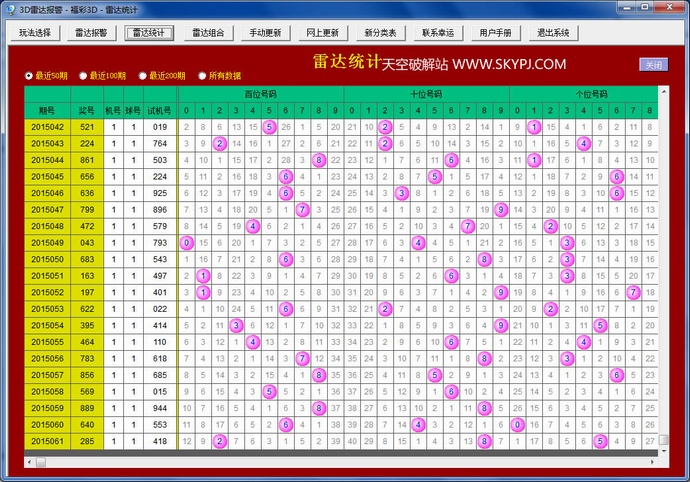The height and width of the screenshot is (482, 690).
Task: Open the 玩法选择 section
Action: click(37, 33)
